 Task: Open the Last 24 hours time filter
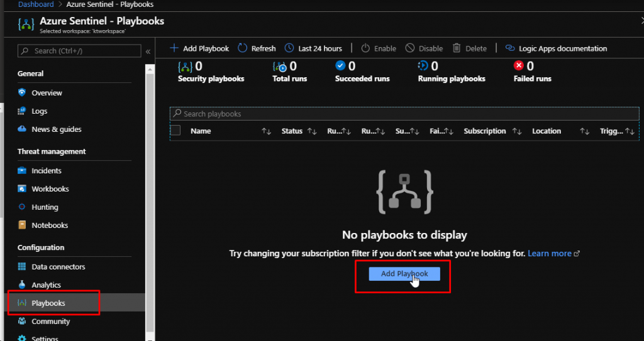click(x=313, y=48)
